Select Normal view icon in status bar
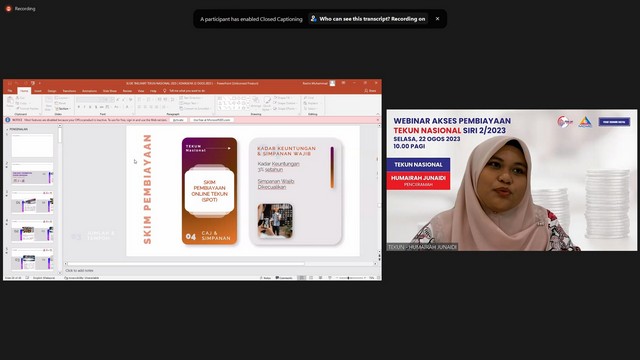 (x=302, y=278)
